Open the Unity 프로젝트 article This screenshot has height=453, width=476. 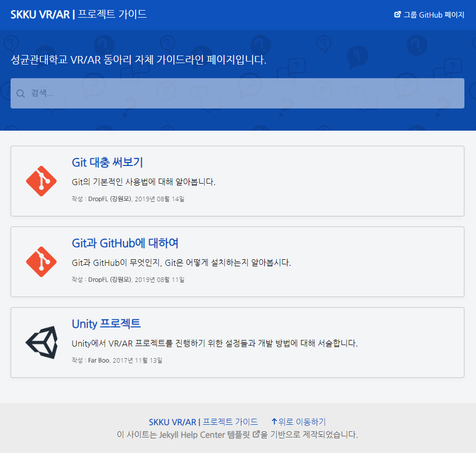click(x=106, y=324)
